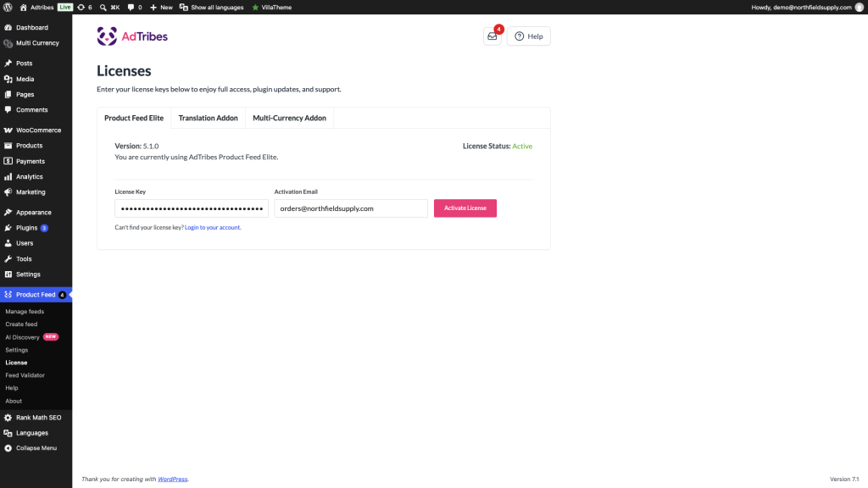
Task: Open Feed Validator submenu item
Action: click(25, 375)
